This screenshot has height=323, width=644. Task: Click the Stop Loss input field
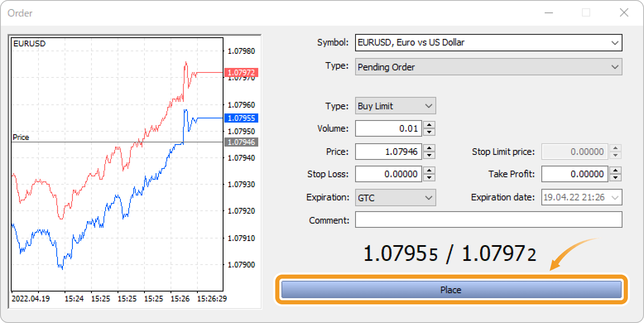click(x=388, y=174)
